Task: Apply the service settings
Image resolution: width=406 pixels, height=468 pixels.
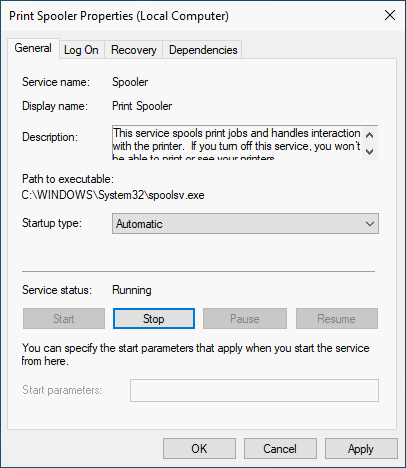Action: 361,449
